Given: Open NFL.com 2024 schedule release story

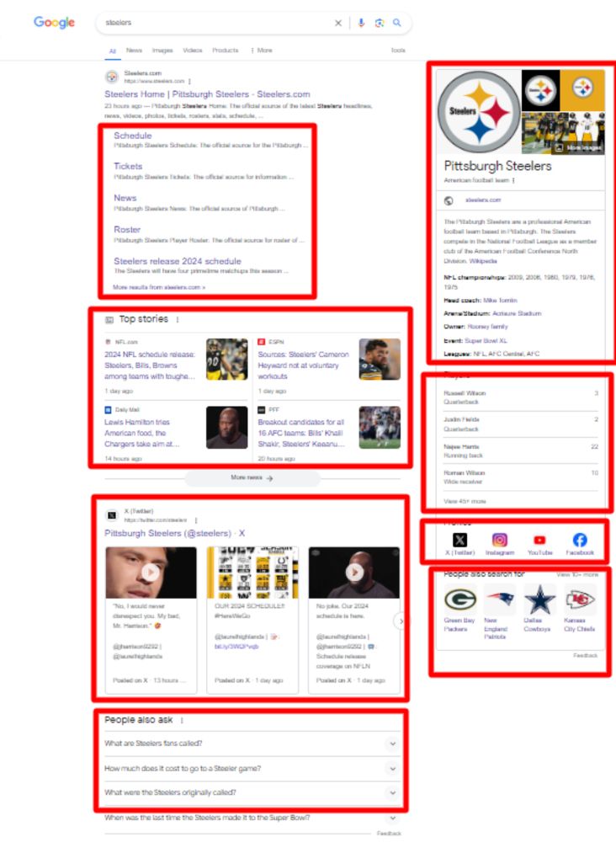Looking at the screenshot, I should click(x=150, y=365).
